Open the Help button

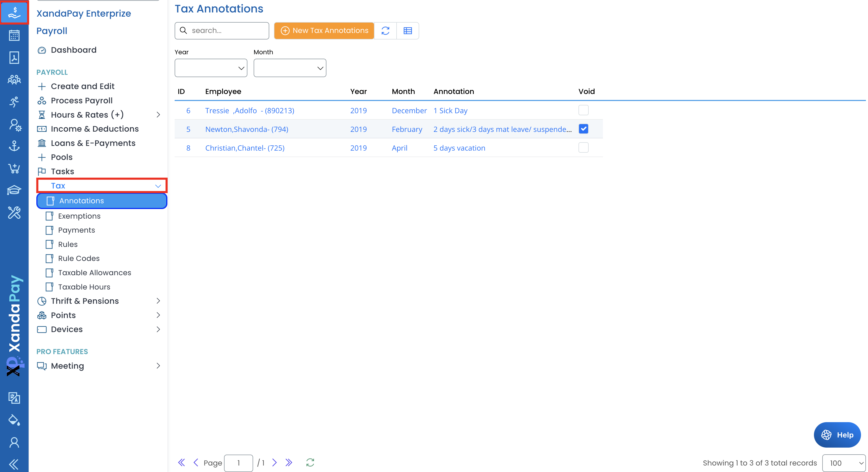click(837, 435)
